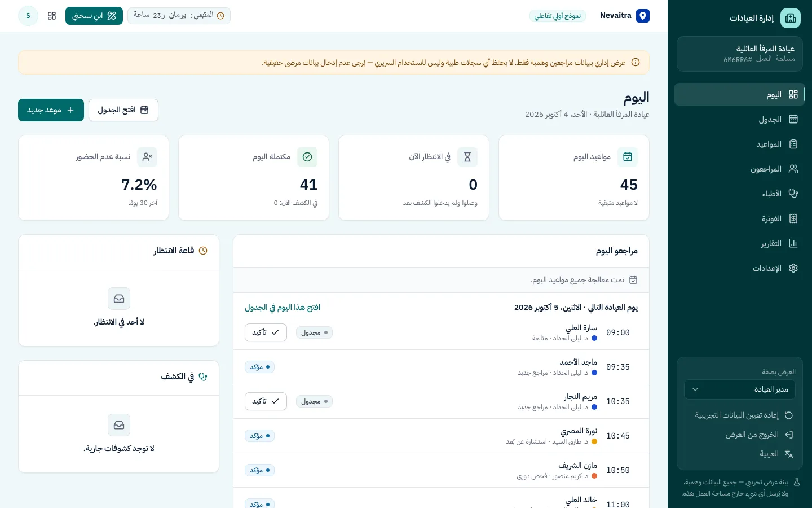Viewport: 812px width, 508px height.
Task: Go to المواعيد in the sidebar
Action: [739, 144]
